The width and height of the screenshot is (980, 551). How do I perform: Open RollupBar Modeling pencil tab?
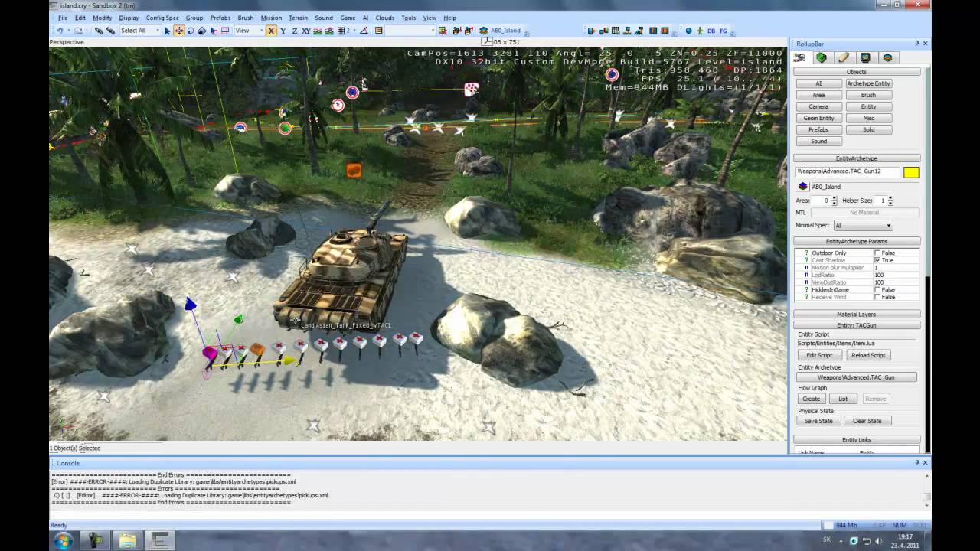[844, 57]
